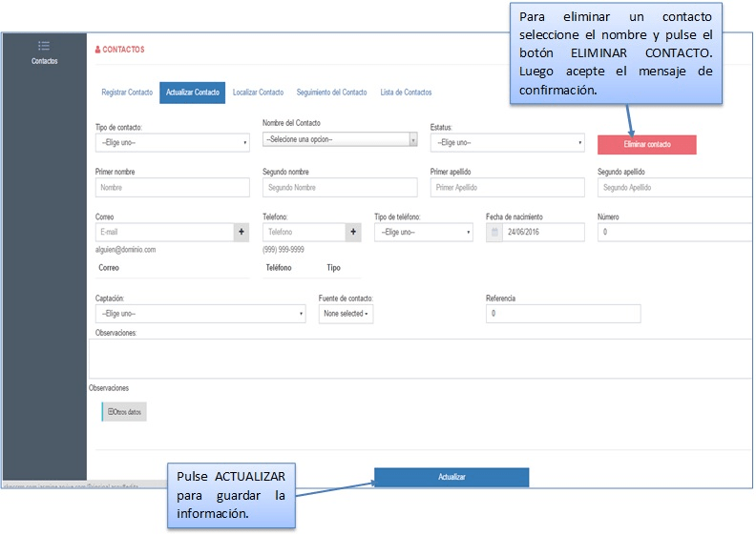The width and height of the screenshot is (756, 536).
Task: Click the Referencia number field
Action: [562, 314]
